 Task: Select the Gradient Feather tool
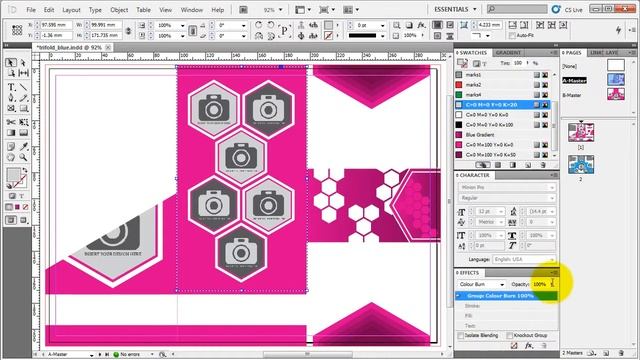[23, 133]
